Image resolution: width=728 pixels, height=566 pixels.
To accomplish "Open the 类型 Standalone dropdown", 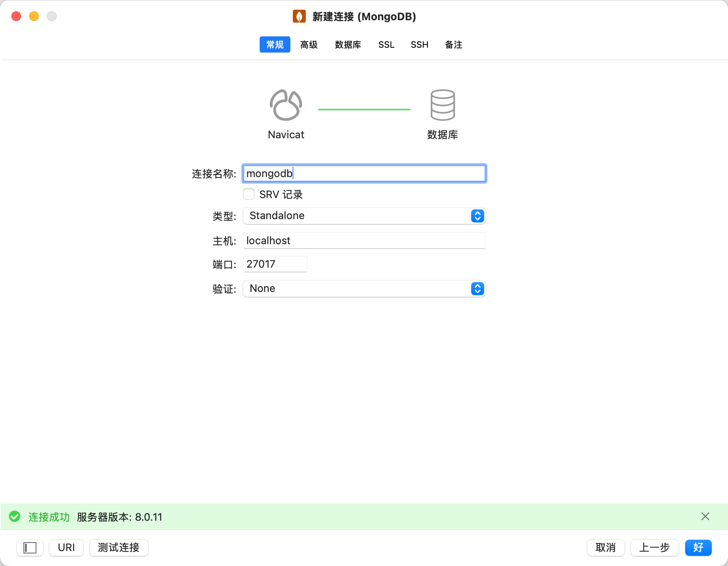I will click(363, 216).
